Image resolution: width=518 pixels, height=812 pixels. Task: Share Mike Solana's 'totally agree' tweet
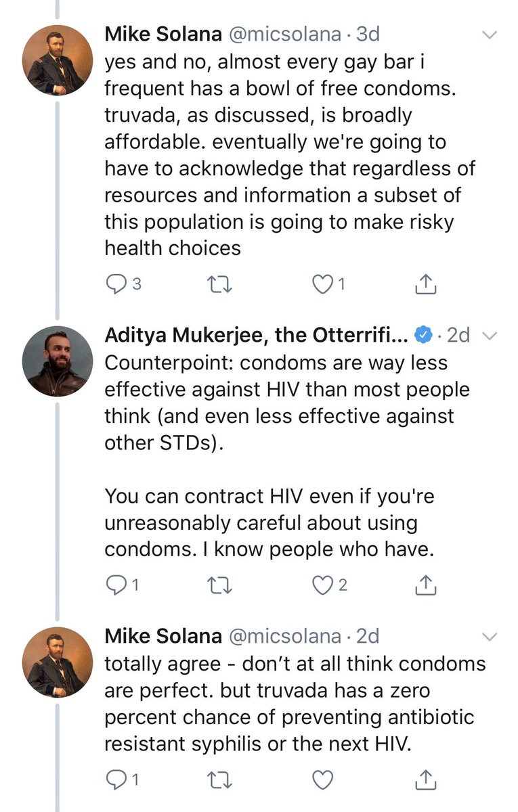tap(425, 780)
